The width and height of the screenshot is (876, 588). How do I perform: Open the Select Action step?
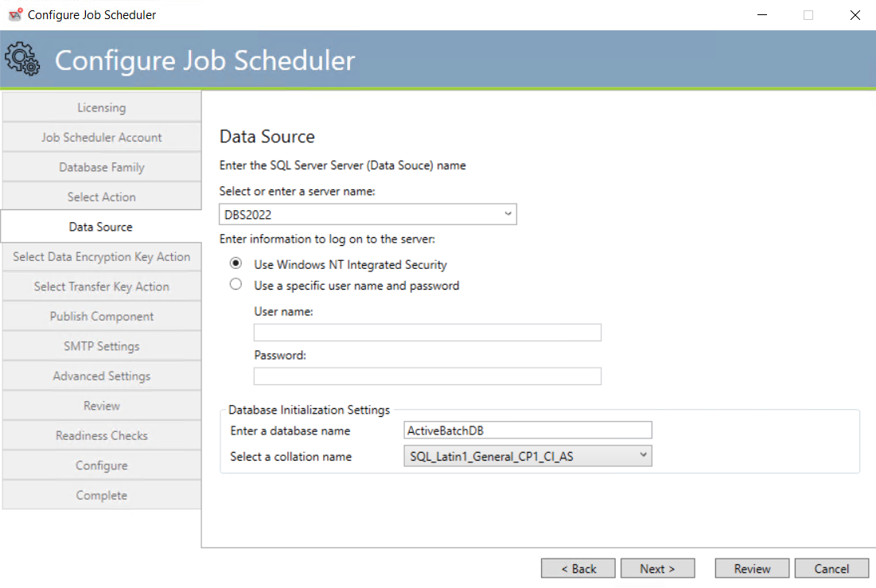102,197
